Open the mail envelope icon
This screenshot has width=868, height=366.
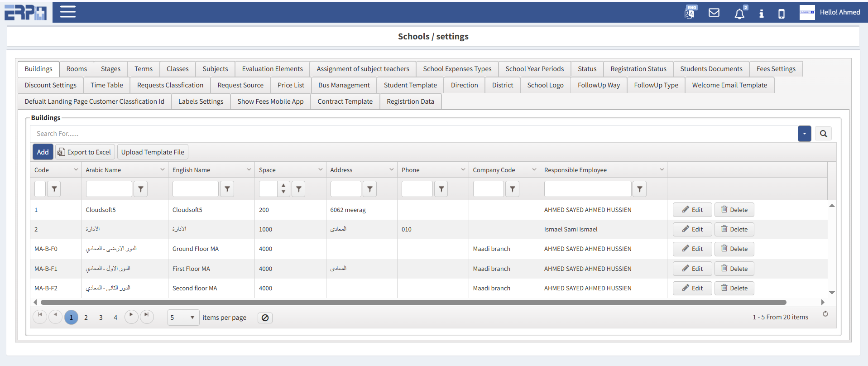pyautogui.click(x=714, y=13)
